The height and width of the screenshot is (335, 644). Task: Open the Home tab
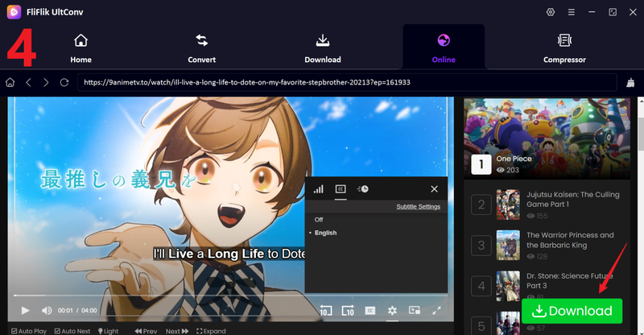click(x=81, y=48)
